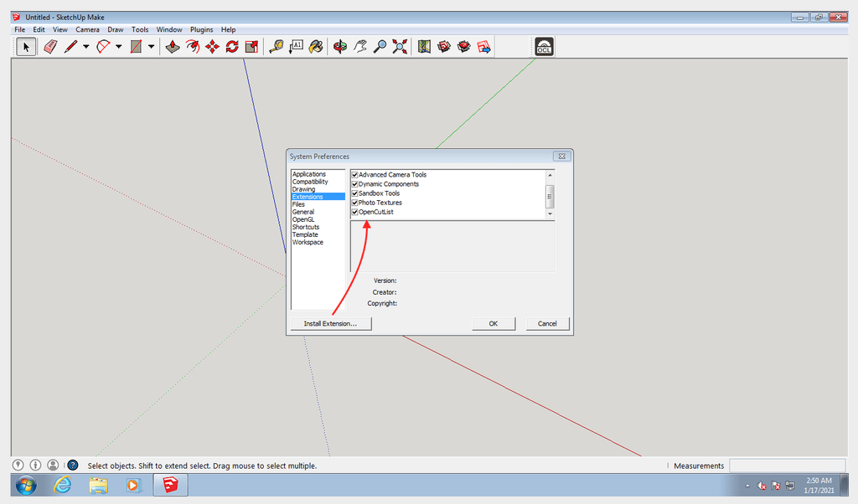Screen dimensions: 858x504
Task: Uncheck the OpenCutList extension
Action: click(x=354, y=212)
